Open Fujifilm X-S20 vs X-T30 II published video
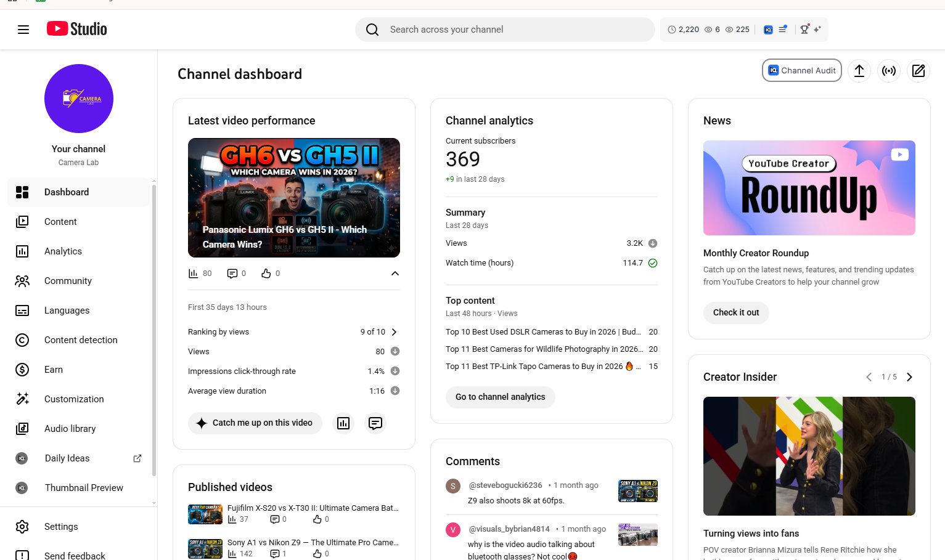 click(x=313, y=508)
